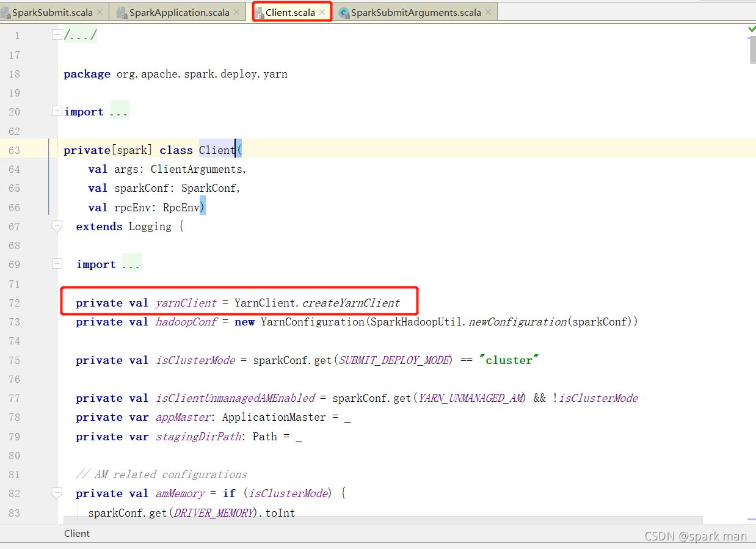Collapse the class body at line 67
This screenshot has width=756, height=549.
57,227
